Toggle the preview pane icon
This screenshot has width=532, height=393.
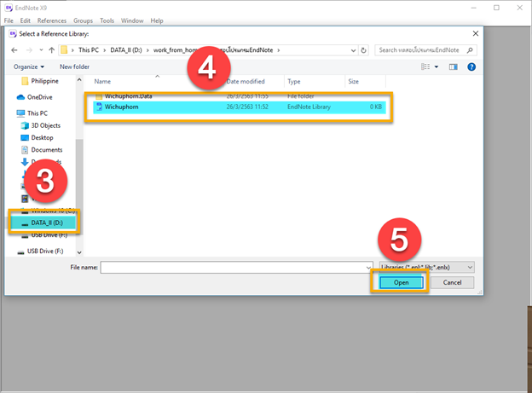pyautogui.click(x=455, y=66)
